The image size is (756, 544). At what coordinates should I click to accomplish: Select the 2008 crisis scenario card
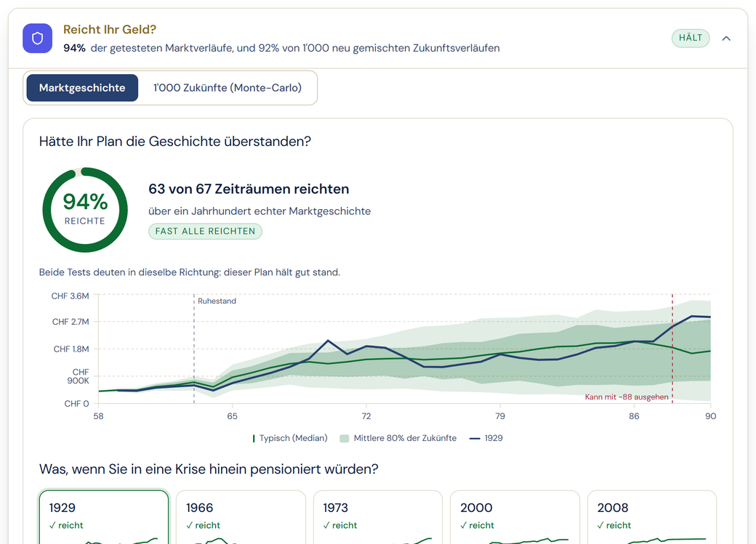pos(652,517)
